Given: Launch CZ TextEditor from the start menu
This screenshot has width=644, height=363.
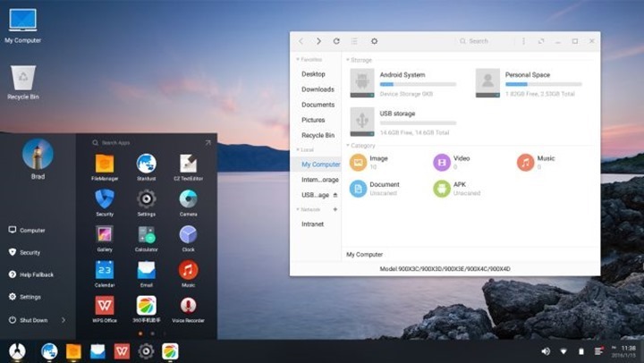Looking at the screenshot, I should tap(188, 164).
